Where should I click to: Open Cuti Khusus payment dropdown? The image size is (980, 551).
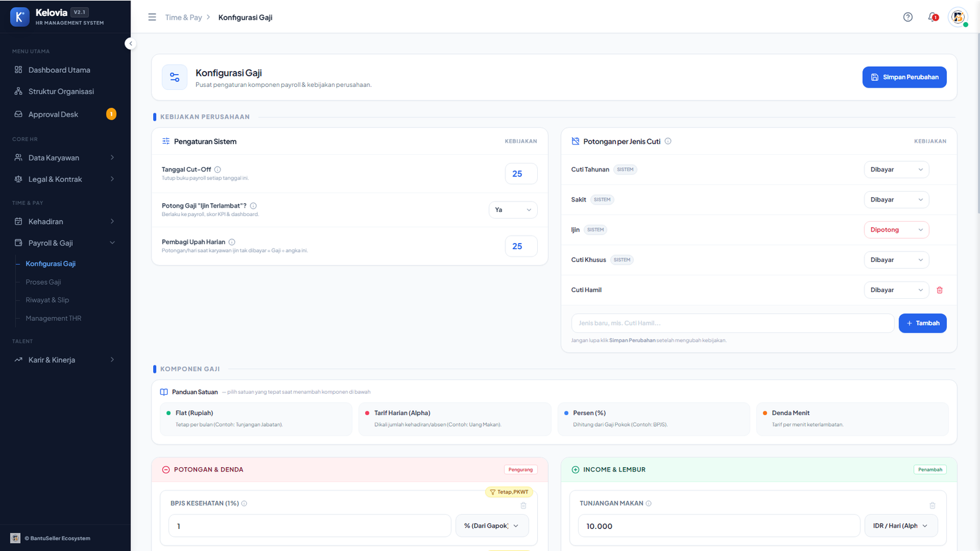coord(897,260)
